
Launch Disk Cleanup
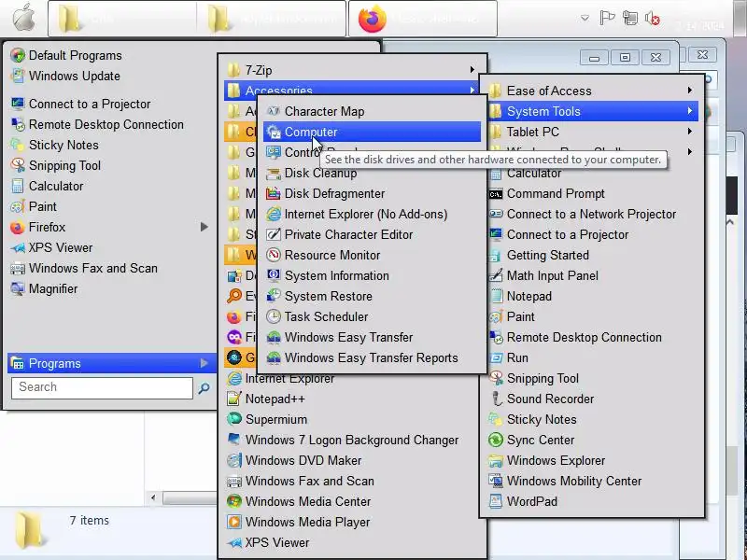372,173
